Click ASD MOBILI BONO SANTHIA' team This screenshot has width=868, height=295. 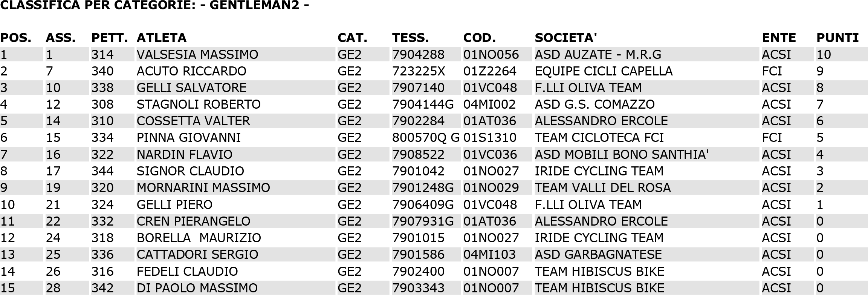click(622, 154)
